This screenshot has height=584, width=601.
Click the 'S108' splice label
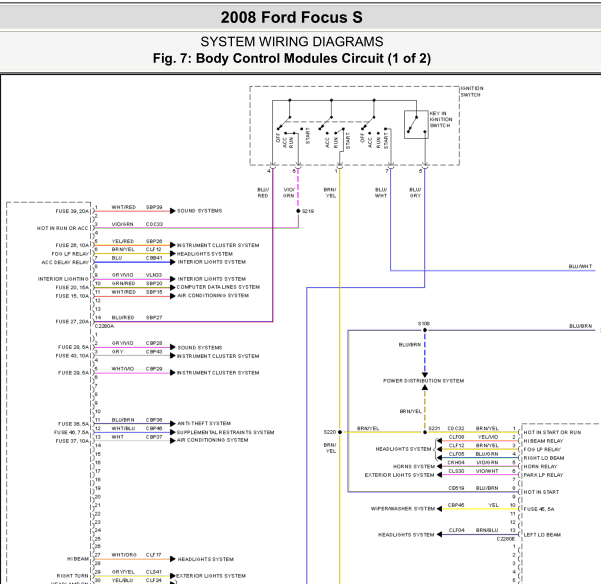coord(424,324)
